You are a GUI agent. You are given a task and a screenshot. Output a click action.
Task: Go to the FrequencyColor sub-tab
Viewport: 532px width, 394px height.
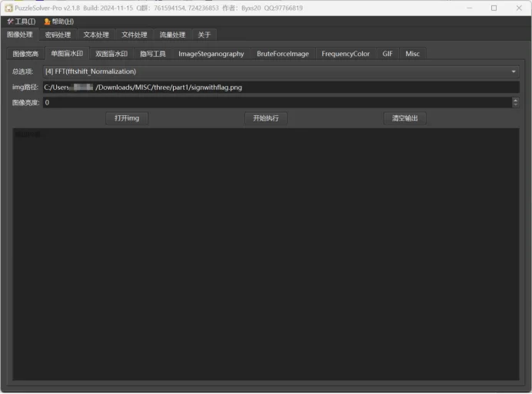click(345, 54)
